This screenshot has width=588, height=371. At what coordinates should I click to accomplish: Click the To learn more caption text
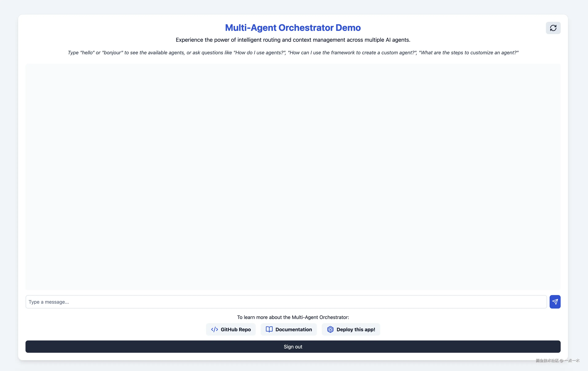click(293, 317)
